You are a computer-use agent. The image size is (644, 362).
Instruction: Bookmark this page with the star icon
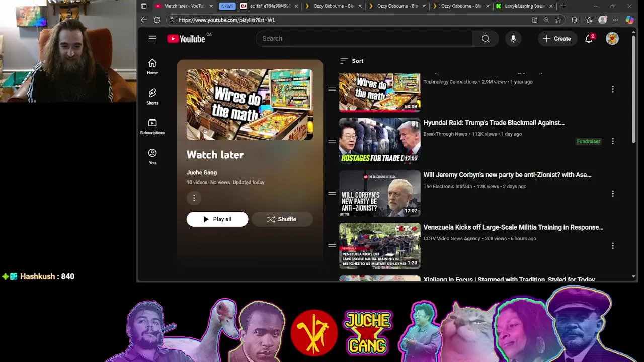click(x=558, y=20)
